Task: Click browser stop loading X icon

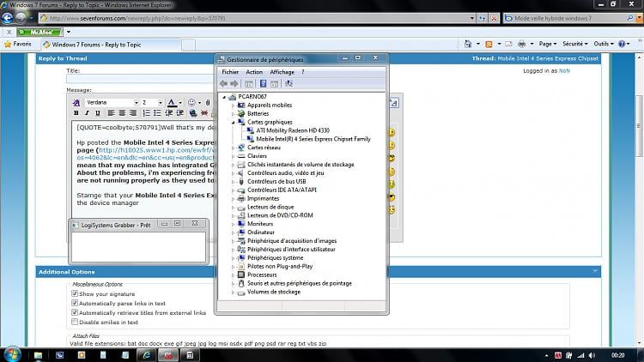Action: click(494, 18)
